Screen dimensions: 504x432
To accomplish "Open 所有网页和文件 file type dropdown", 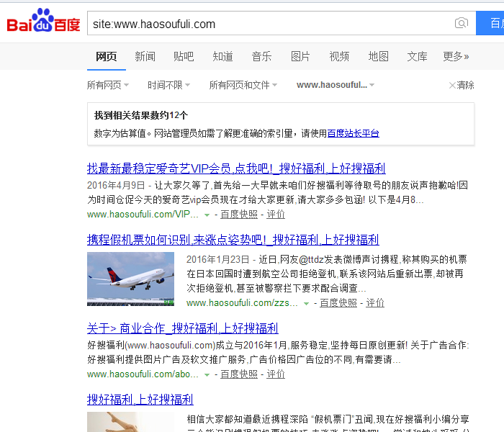I will [243, 85].
